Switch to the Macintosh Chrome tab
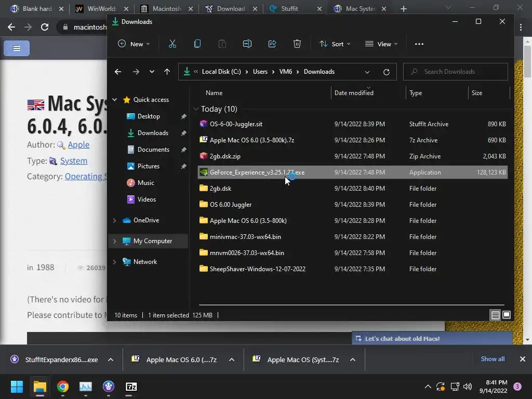Screen dimensions: 532x399 pos(166,9)
